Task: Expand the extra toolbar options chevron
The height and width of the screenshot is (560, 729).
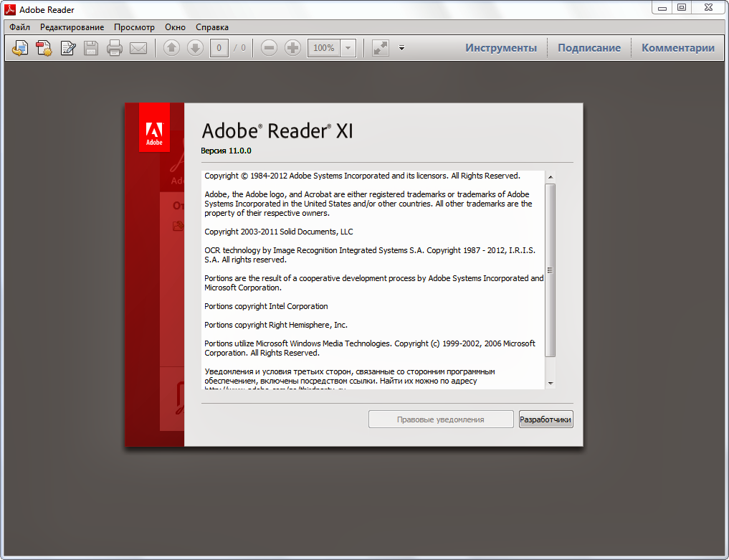Action: pyautogui.click(x=401, y=47)
